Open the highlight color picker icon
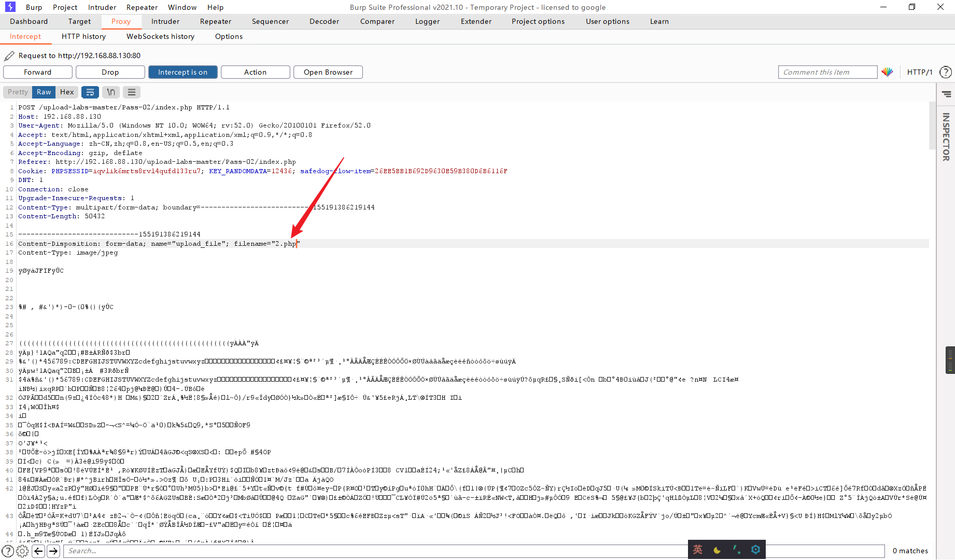Image resolution: width=955 pixels, height=560 pixels. tap(887, 72)
